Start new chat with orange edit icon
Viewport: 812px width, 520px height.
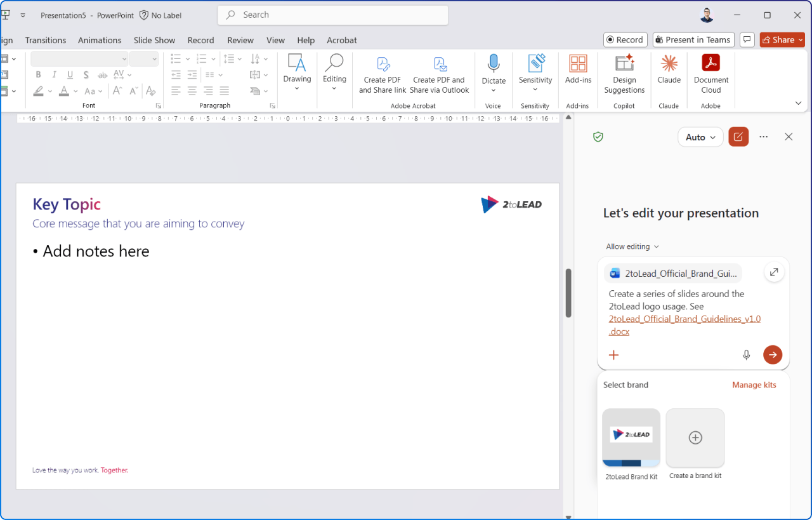[738, 137]
